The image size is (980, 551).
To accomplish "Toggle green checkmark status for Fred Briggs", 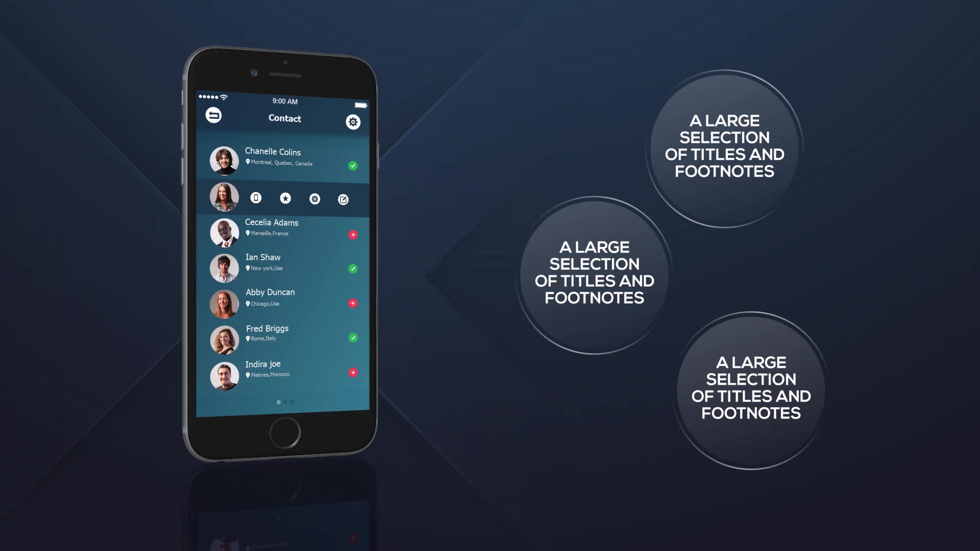I will tap(353, 338).
